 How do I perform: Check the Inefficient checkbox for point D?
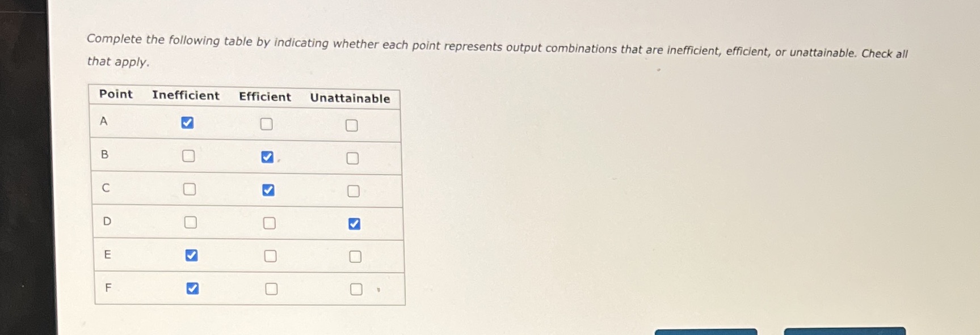191,222
